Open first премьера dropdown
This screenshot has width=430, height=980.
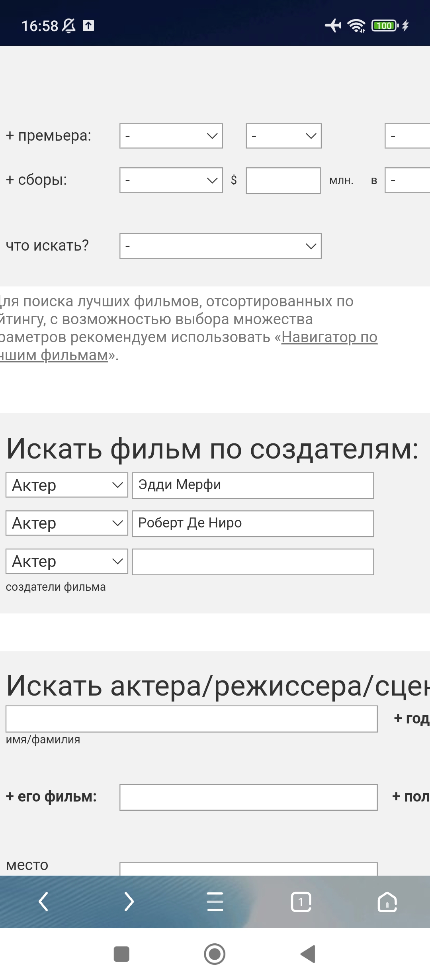pyautogui.click(x=171, y=136)
